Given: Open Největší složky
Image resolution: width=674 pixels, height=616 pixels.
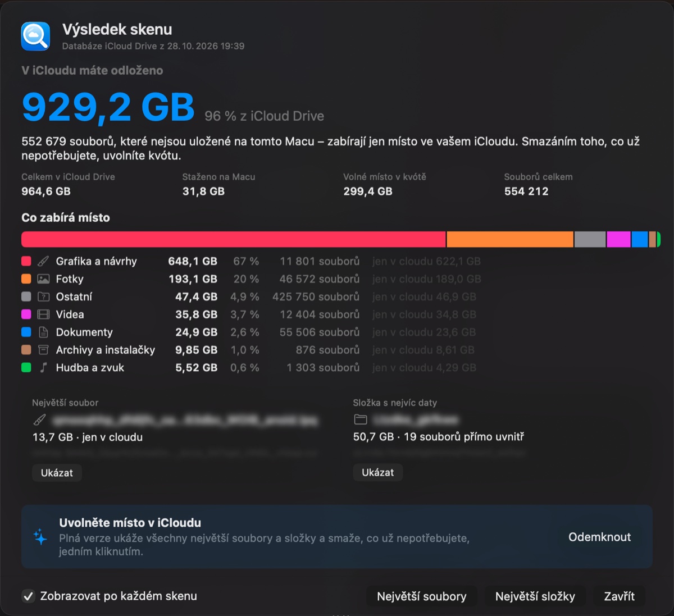Looking at the screenshot, I should (x=535, y=596).
